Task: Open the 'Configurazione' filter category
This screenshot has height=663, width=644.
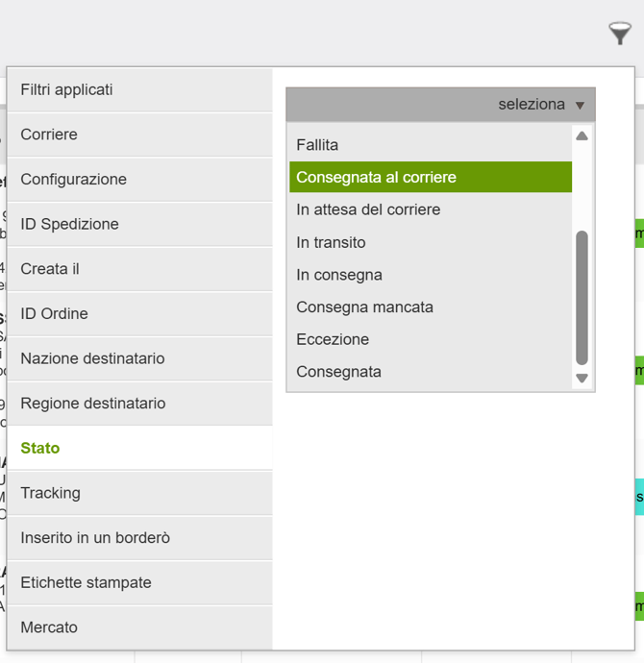Action: click(140, 180)
